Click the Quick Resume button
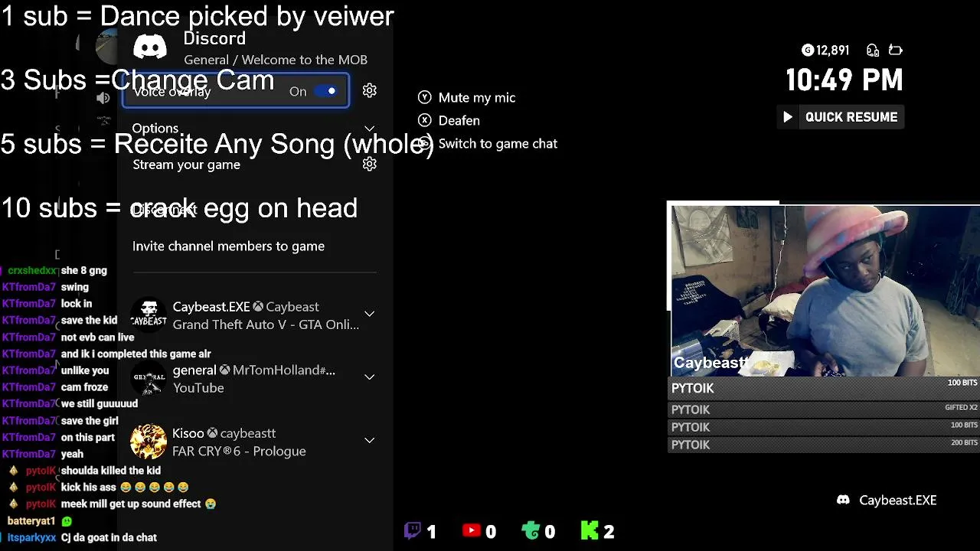 pos(841,117)
